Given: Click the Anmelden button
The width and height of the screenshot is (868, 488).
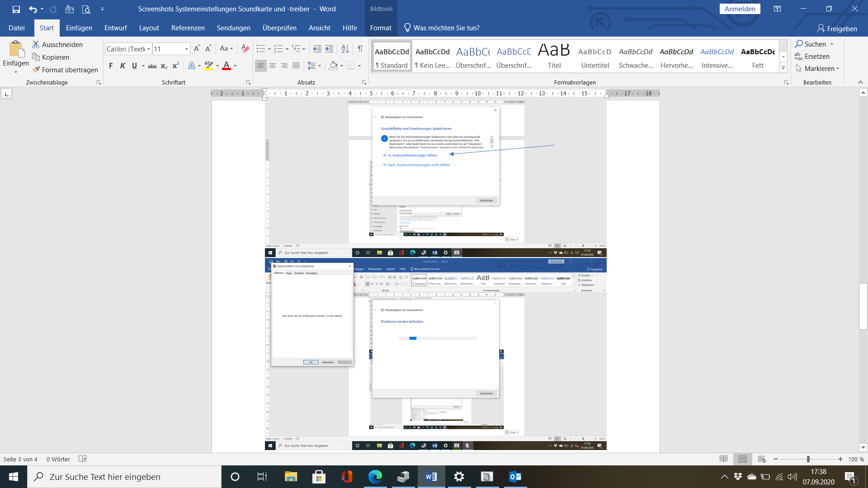Looking at the screenshot, I should coord(740,9).
